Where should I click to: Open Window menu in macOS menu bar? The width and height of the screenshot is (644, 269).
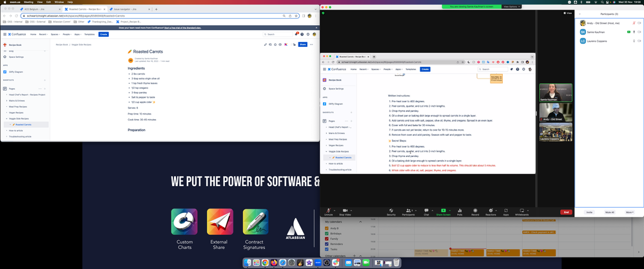click(x=59, y=2)
